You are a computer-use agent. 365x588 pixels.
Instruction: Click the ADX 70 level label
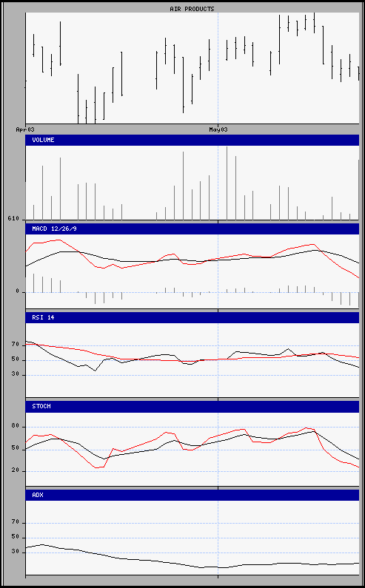pos(15,522)
